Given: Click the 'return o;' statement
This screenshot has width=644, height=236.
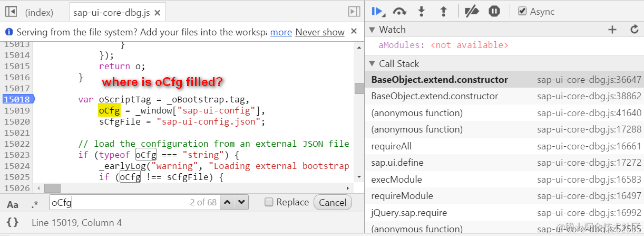Looking at the screenshot, I should (122, 66).
